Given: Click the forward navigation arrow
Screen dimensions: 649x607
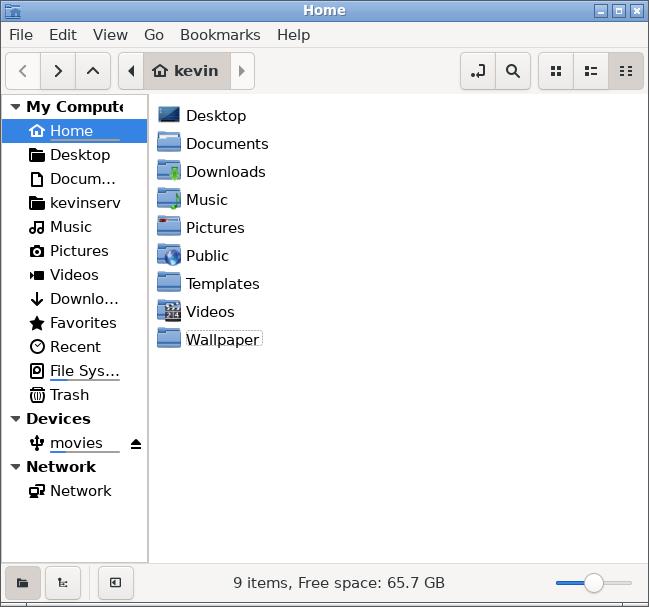Looking at the screenshot, I should click(58, 71).
